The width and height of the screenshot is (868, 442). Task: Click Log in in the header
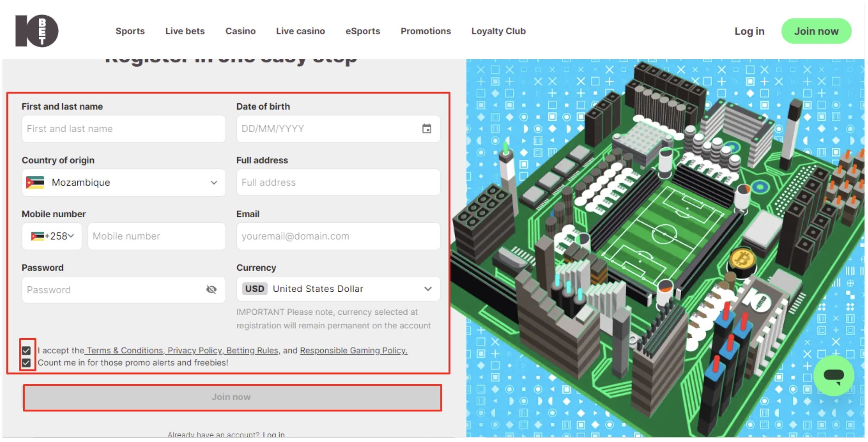pyautogui.click(x=749, y=31)
